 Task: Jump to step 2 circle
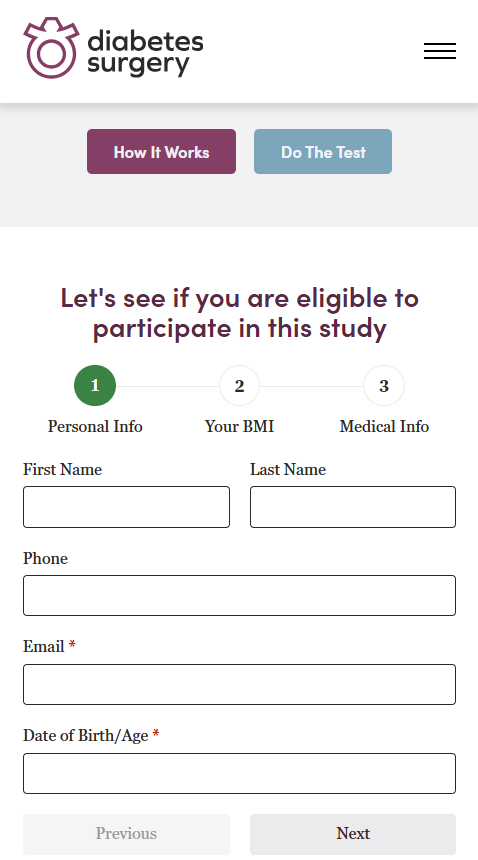(240, 386)
